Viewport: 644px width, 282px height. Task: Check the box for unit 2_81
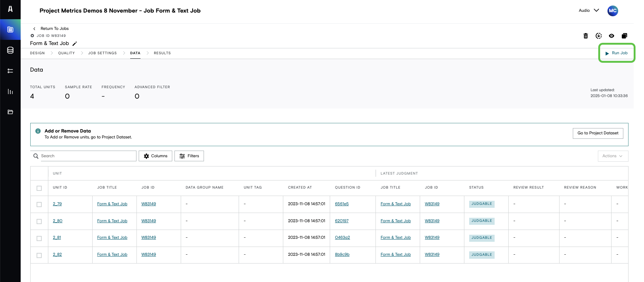(39, 238)
